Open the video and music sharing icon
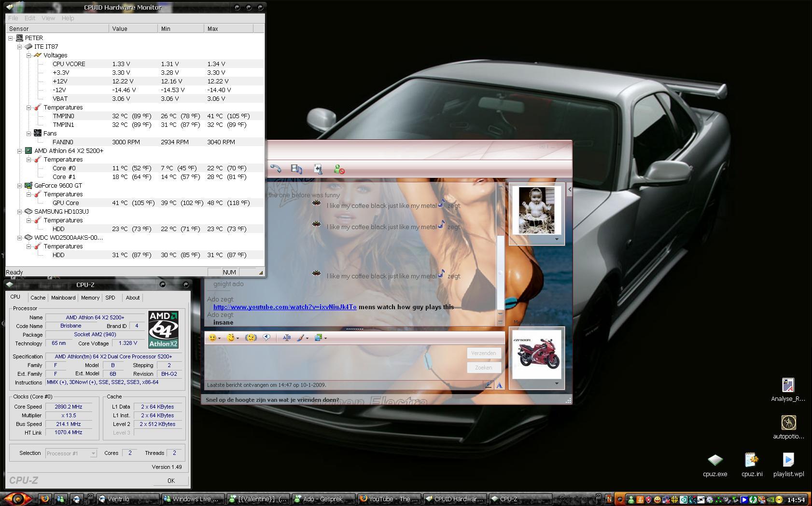This screenshot has width=812, height=506. pyautogui.click(x=296, y=169)
